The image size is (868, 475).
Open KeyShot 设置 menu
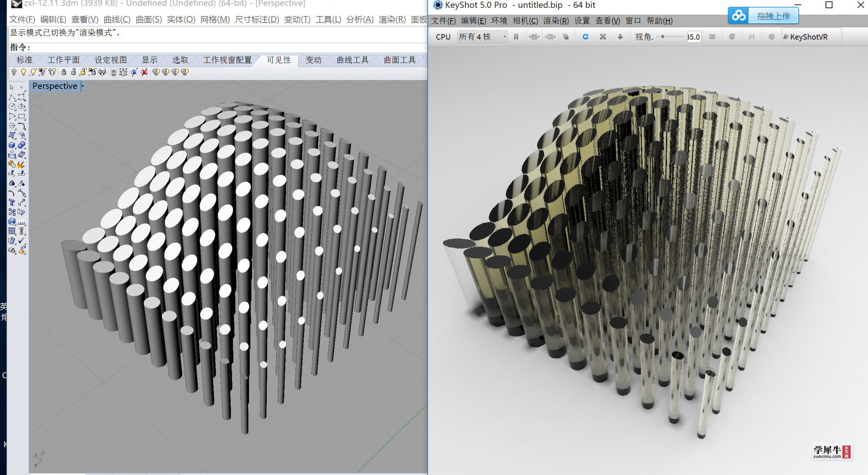click(582, 21)
